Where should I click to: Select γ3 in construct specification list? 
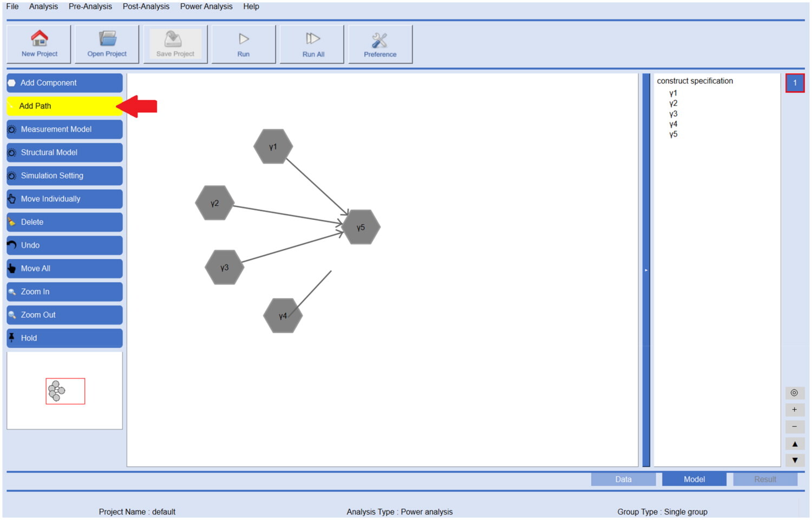[x=673, y=114]
